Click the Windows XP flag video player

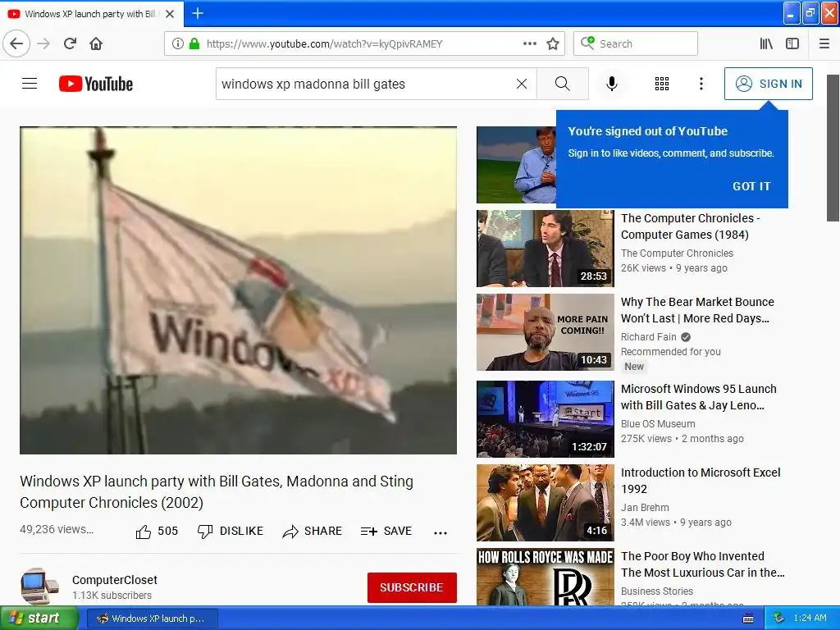(x=239, y=290)
